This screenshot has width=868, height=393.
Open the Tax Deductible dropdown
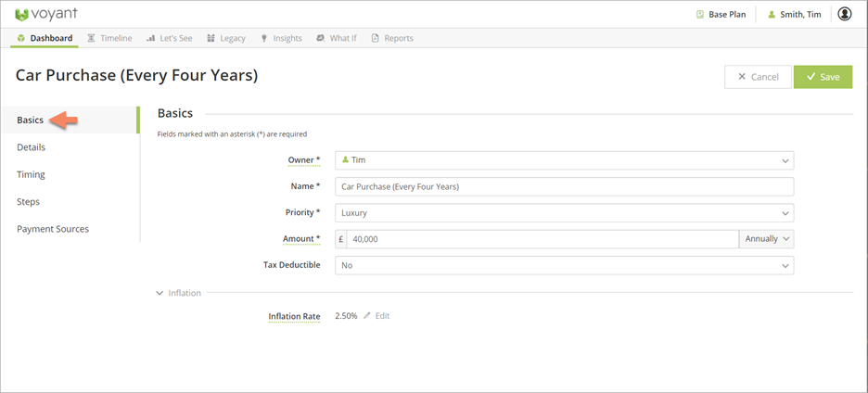(x=564, y=265)
